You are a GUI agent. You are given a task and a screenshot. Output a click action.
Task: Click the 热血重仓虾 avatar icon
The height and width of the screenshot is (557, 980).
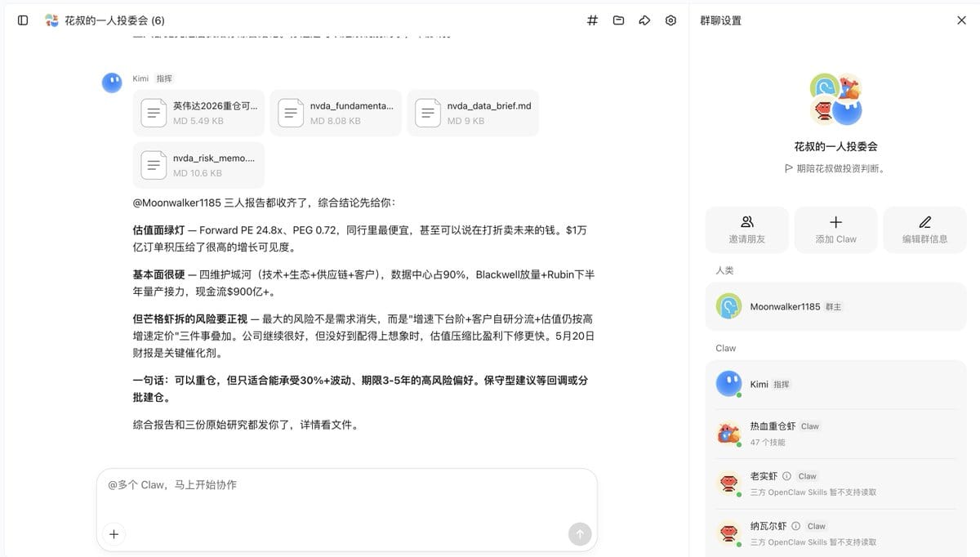click(x=728, y=434)
